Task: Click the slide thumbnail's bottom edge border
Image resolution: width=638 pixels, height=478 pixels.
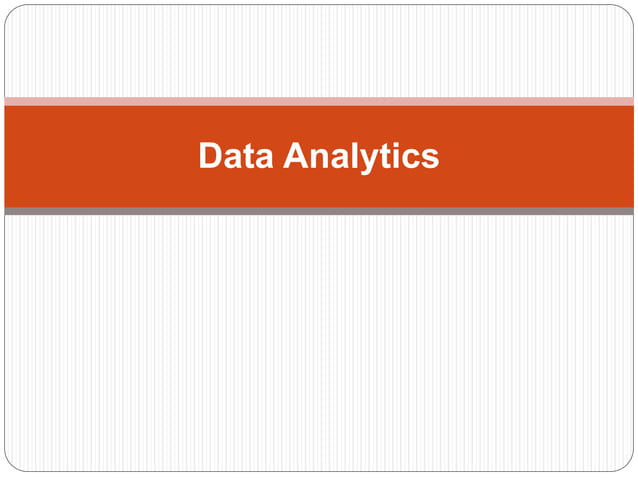Action: [x=319, y=471]
